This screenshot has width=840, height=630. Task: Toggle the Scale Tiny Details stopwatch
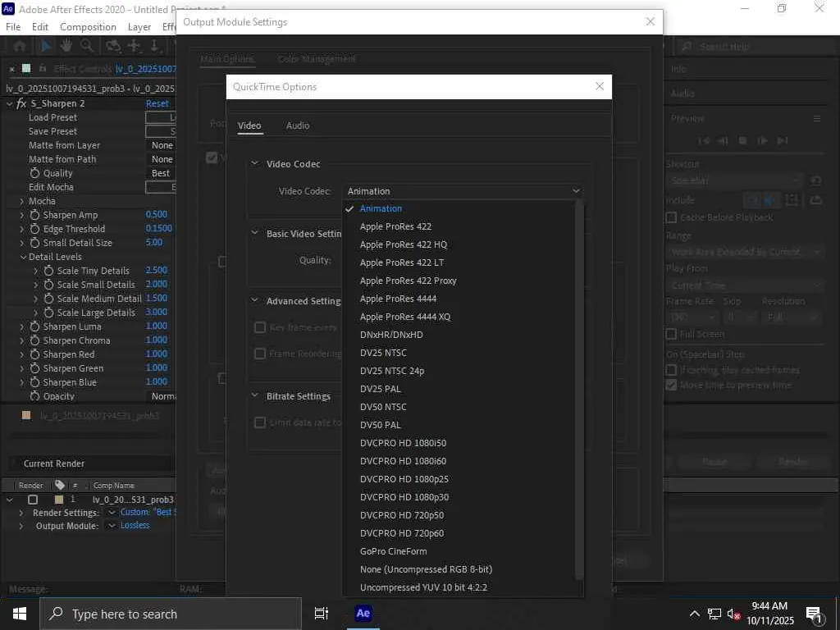coord(48,271)
